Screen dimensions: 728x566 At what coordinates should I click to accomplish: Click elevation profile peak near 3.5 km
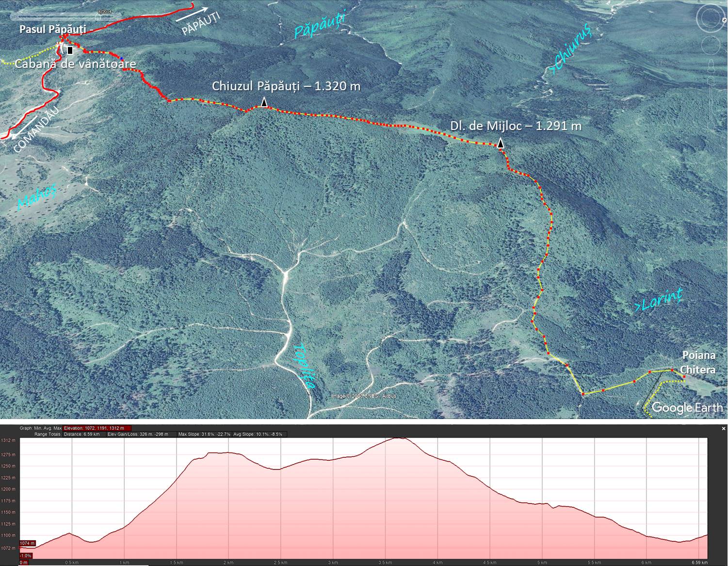pyautogui.click(x=399, y=438)
